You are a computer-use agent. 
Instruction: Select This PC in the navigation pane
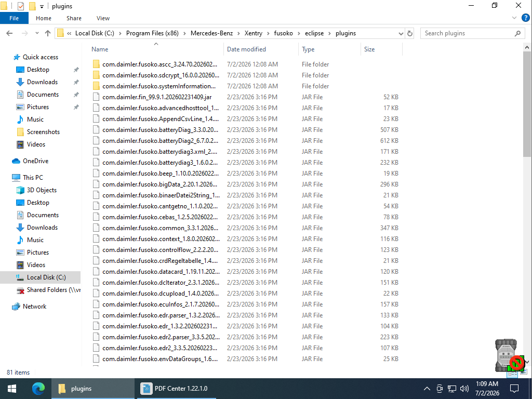pos(33,178)
